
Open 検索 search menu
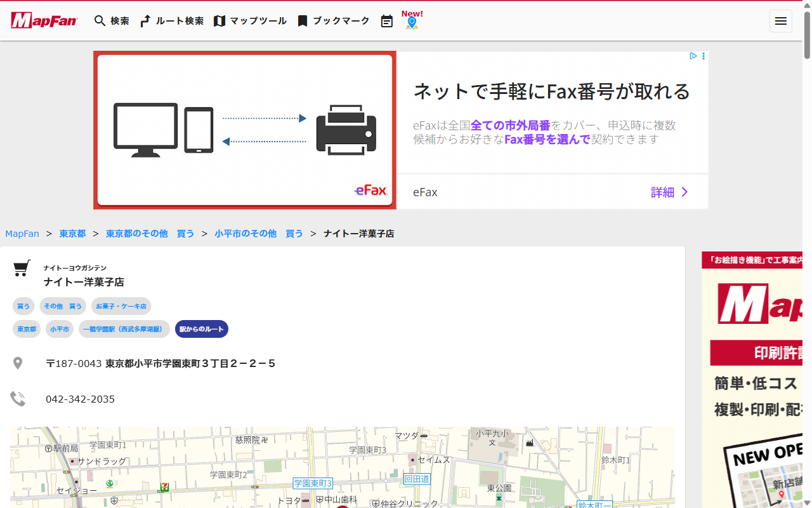[x=112, y=21]
